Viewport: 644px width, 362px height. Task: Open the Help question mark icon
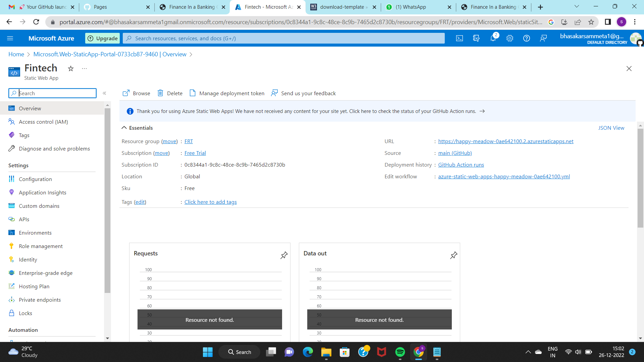point(526,38)
